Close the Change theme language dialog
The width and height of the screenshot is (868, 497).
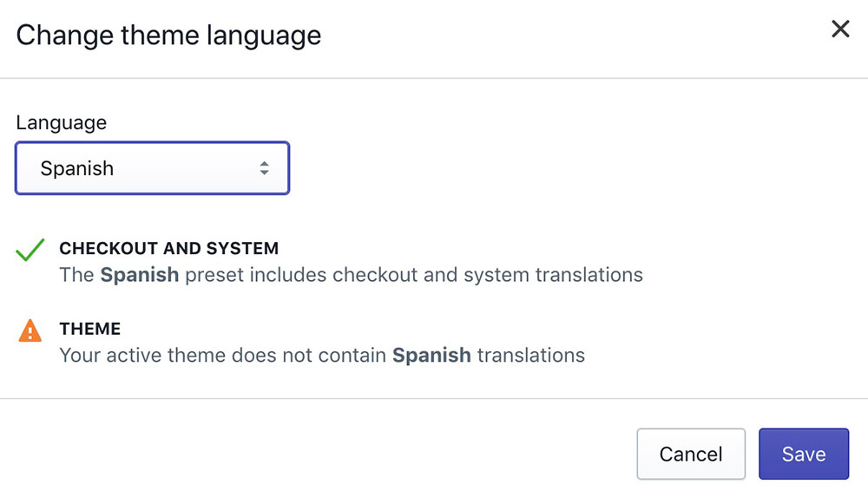[x=839, y=29]
